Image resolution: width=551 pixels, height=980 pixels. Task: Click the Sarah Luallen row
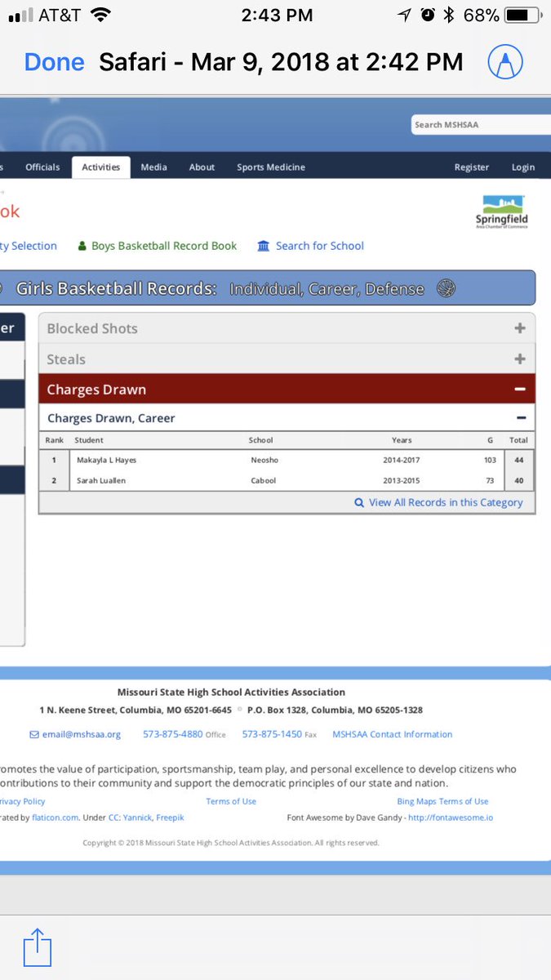[x=287, y=480]
